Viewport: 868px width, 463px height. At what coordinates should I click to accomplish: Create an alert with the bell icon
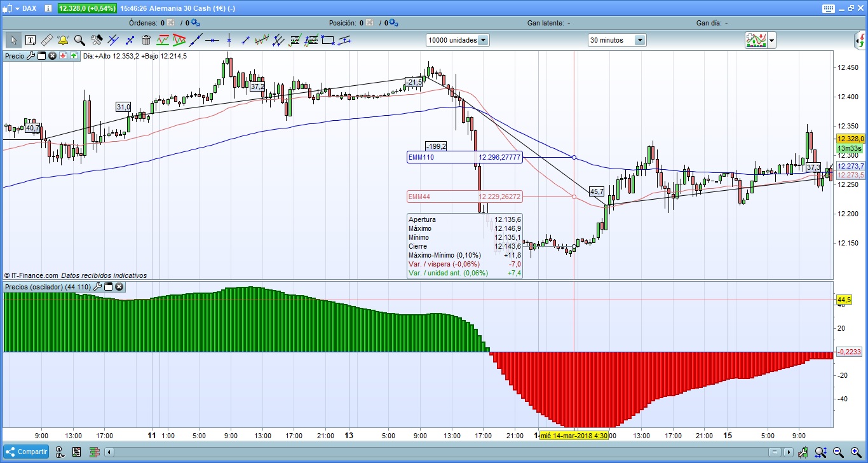coord(64,40)
